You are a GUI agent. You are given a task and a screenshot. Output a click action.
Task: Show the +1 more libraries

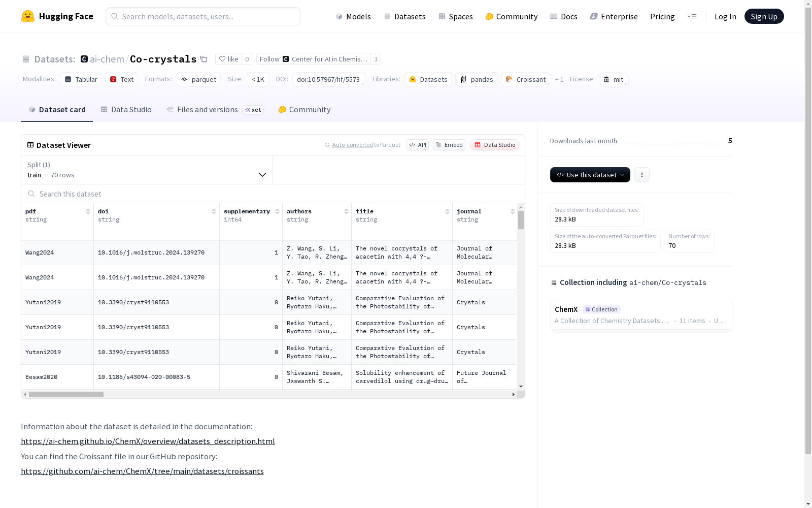coord(559,80)
